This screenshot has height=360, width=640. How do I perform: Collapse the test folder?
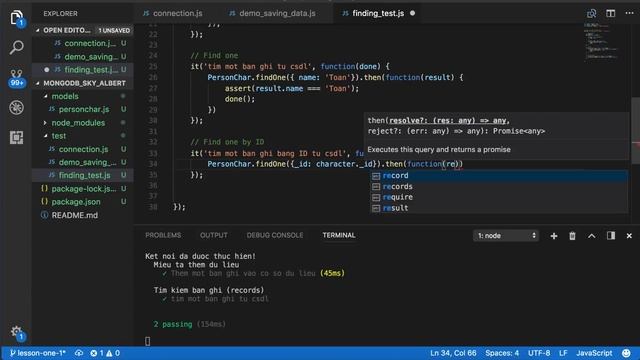(83, 136)
